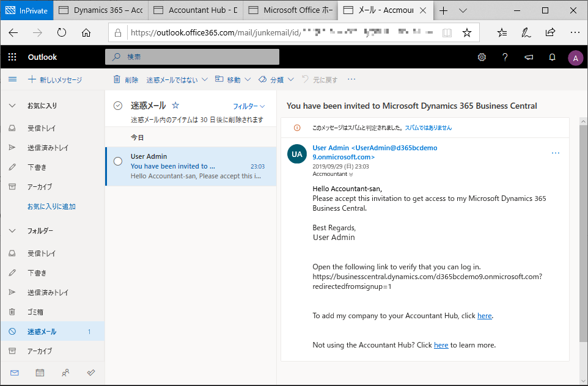Viewport: 588px width, 386px height.
Task: Go back in the browser
Action: pos(13,33)
